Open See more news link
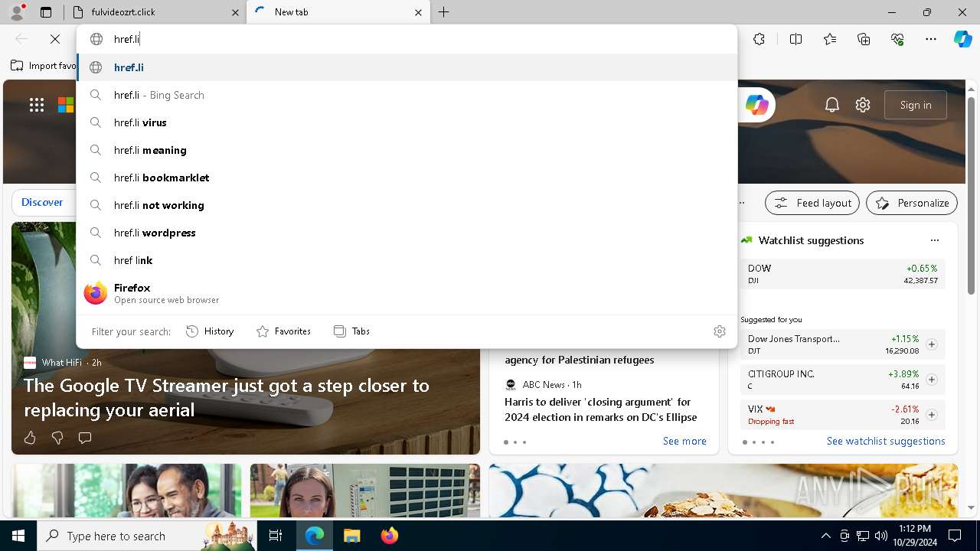 (684, 441)
